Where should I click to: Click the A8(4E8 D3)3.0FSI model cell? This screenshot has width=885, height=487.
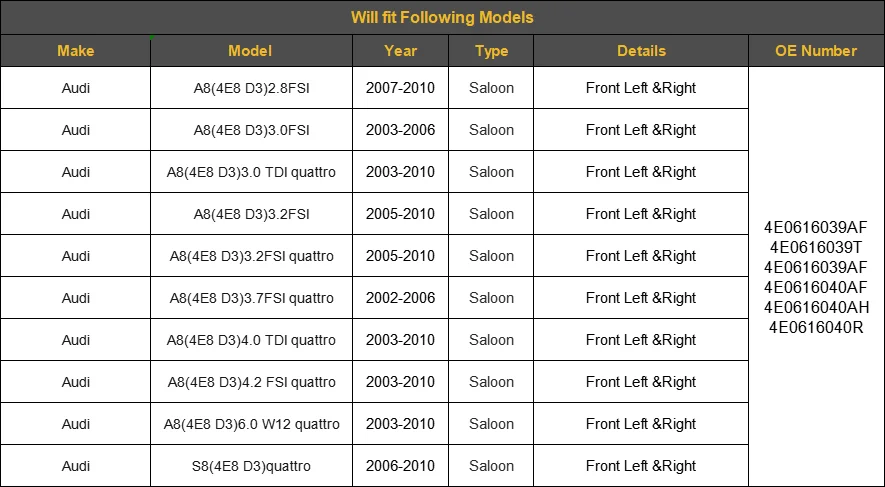251,130
